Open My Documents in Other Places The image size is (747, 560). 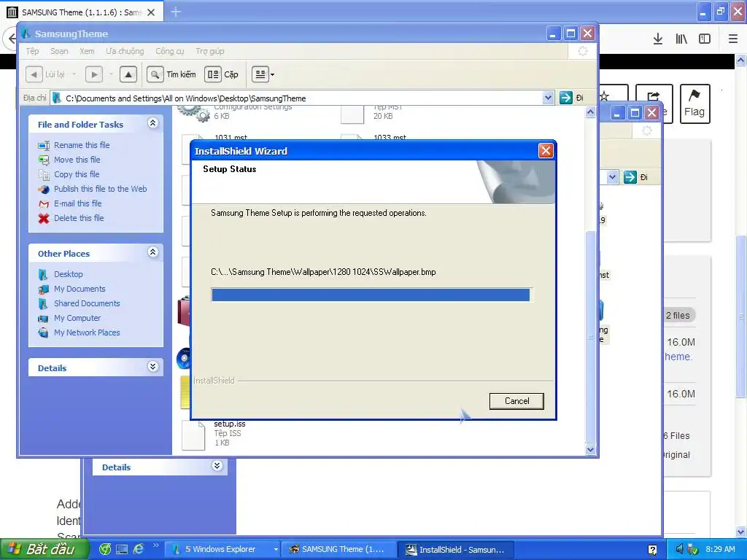point(80,289)
